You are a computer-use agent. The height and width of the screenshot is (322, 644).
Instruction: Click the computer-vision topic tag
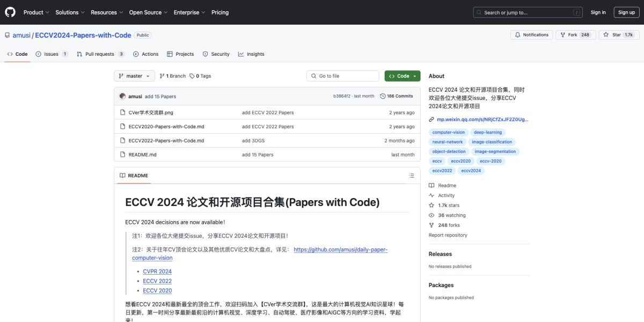(x=448, y=132)
